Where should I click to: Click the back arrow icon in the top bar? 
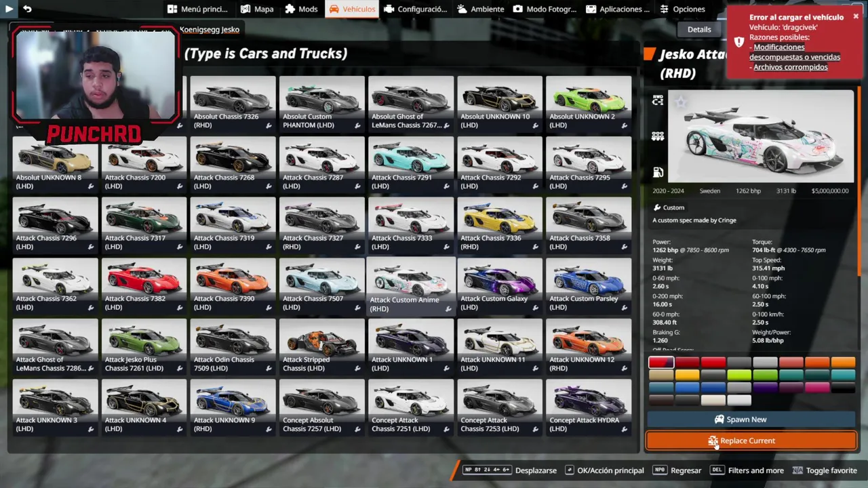[x=27, y=9]
